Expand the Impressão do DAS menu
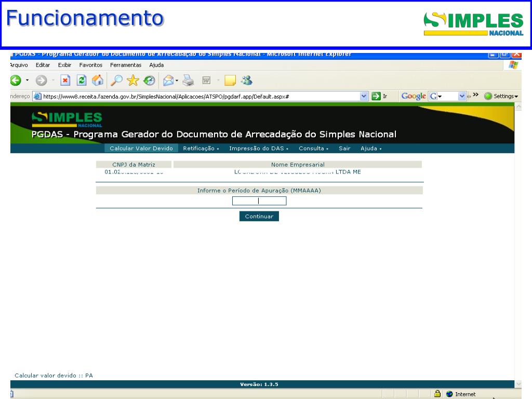This screenshot has width=532, height=399. (x=259, y=148)
